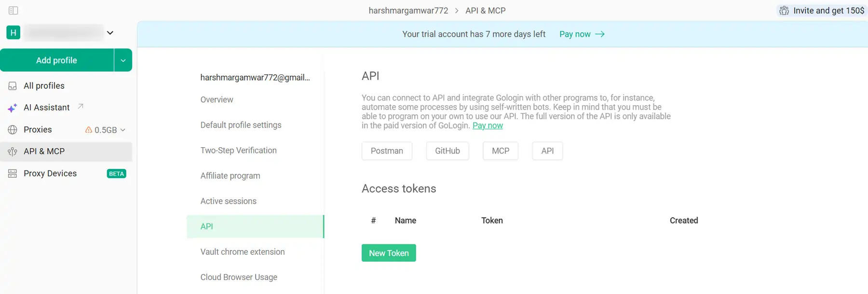The image size is (868, 294).
Task: Select the API settings tab
Action: click(x=255, y=226)
